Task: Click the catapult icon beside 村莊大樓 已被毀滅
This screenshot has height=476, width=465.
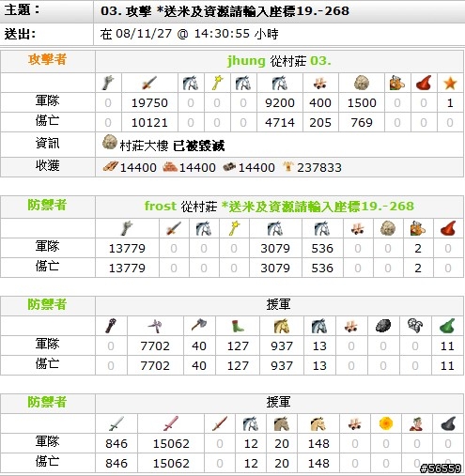Action: pos(109,142)
